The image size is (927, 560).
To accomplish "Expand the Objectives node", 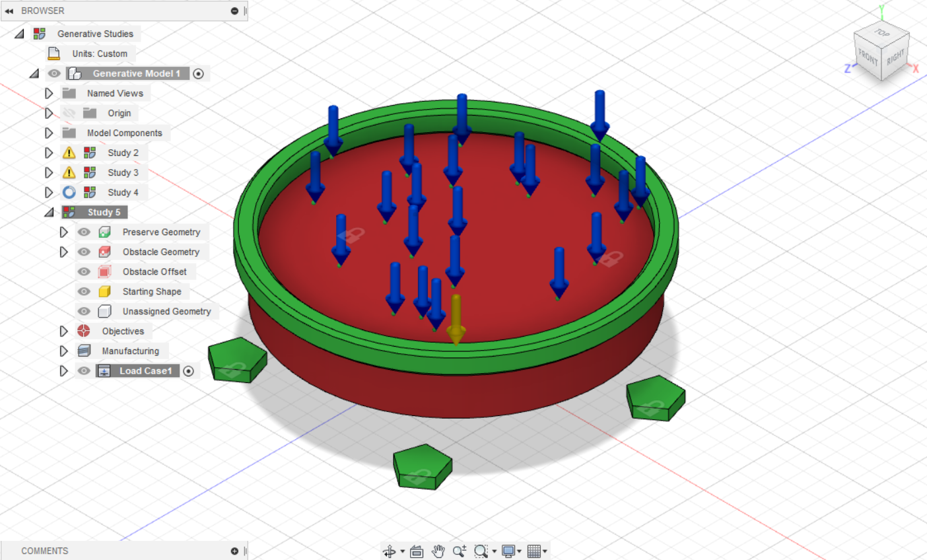I will coord(63,331).
